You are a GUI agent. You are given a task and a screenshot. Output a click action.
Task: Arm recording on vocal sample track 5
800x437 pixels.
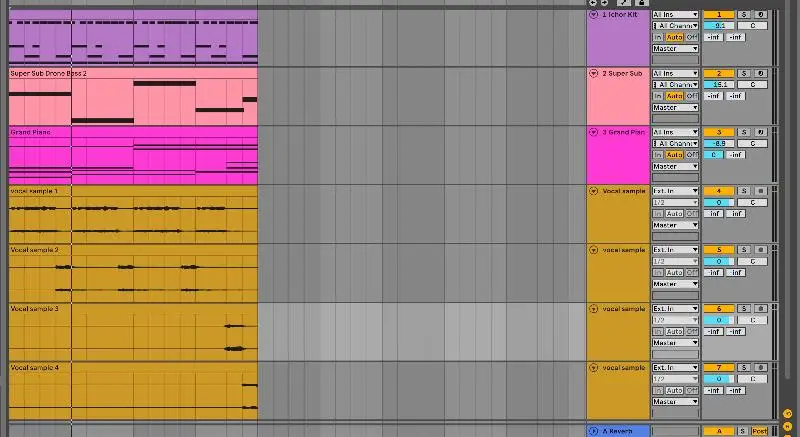coord(761,250)
